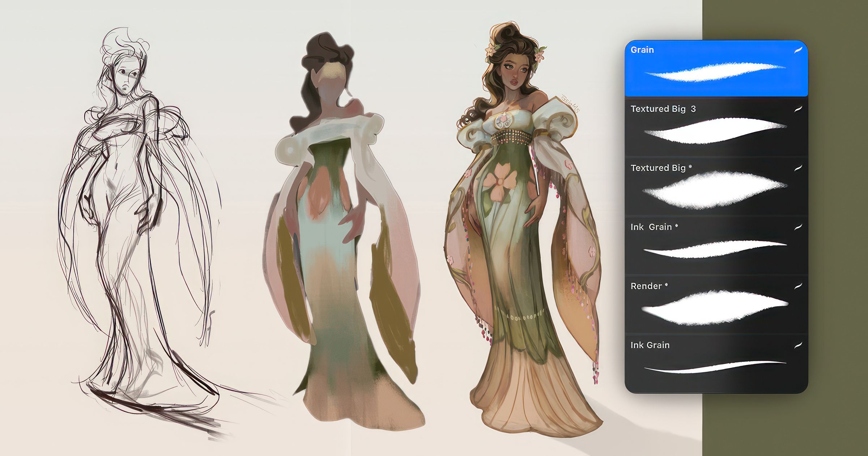Screen dimensions: 868x456
Task: Click the stroke icon on the last Ink Grain row
Action: (x=798, y=345)
